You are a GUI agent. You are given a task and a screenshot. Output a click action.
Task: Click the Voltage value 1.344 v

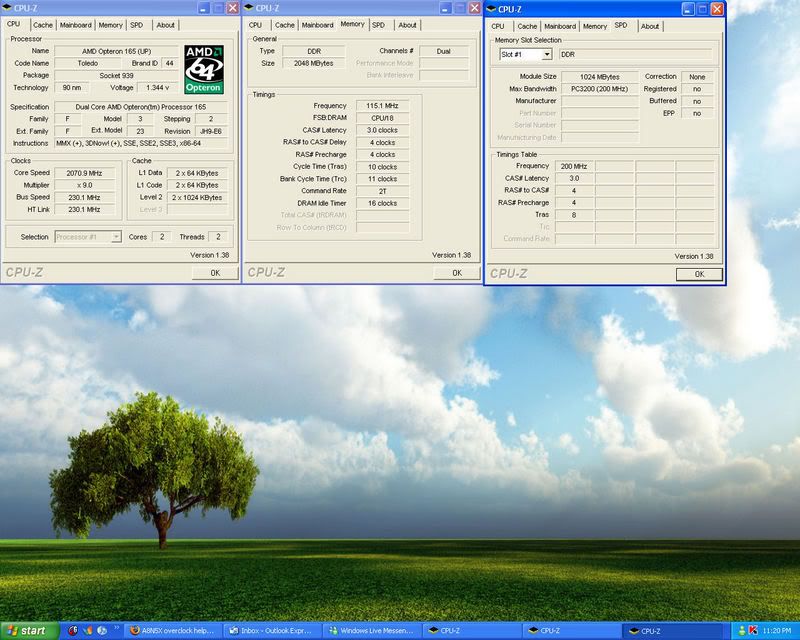[158, 88]
